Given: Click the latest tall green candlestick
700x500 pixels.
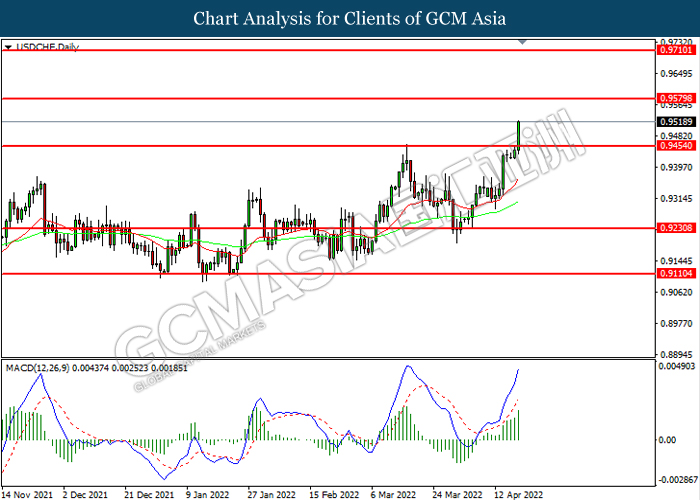Looking at the screenshot, I should [x=518, y=135].
